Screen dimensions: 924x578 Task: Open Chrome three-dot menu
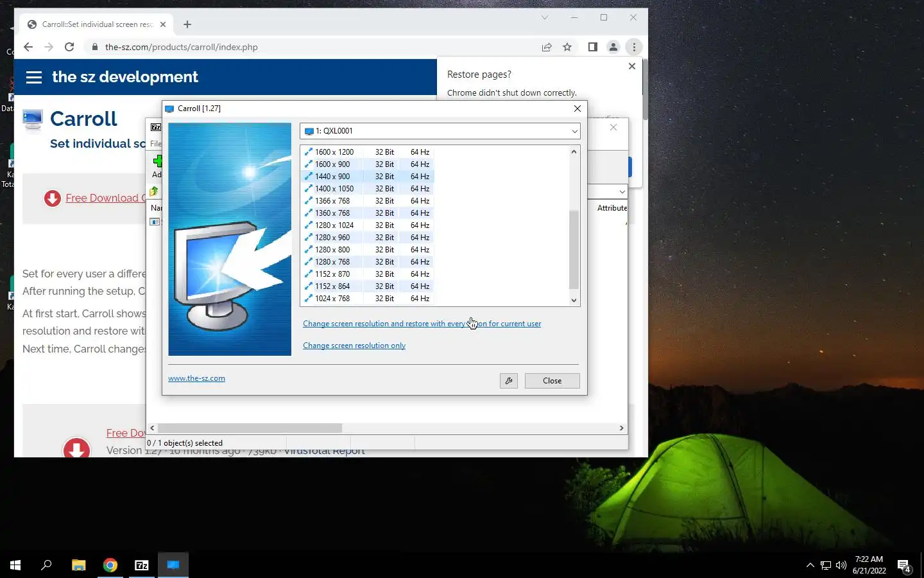click(634, 47)
